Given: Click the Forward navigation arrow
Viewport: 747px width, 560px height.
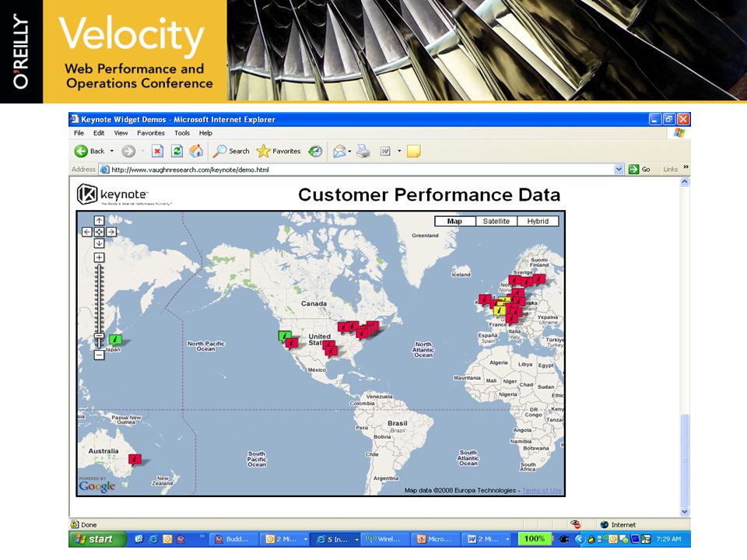Looking at the screenshot, I should (128, 151).
